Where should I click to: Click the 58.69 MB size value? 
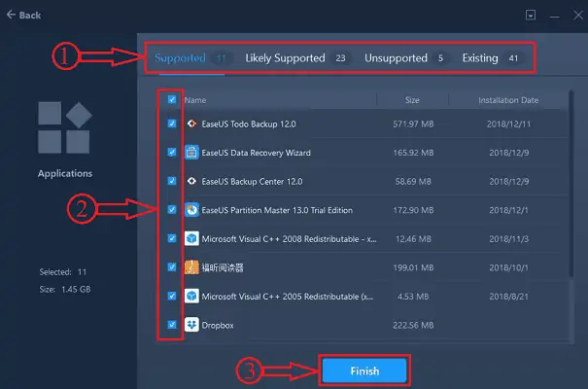click(413, 182)
